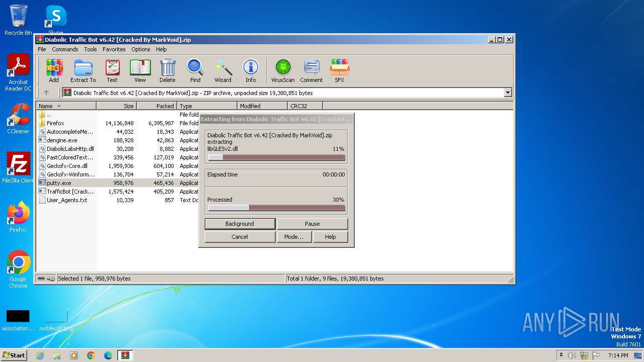Click the Find magnifier icon

(195, 70)
